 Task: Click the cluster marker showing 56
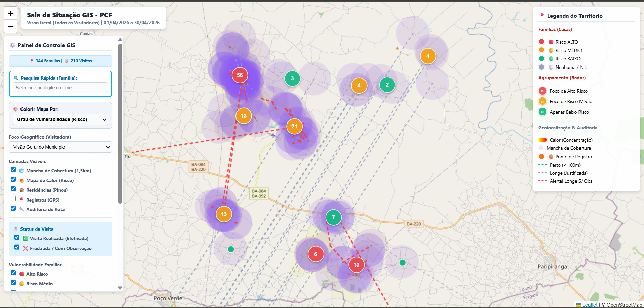240,75
